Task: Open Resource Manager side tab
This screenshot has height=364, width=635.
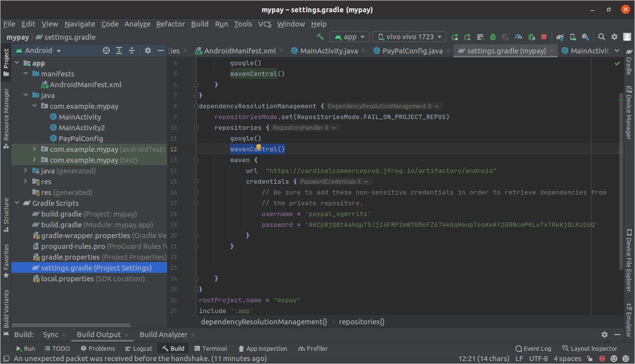Action: pyautogui.click(x=6, y=118)
